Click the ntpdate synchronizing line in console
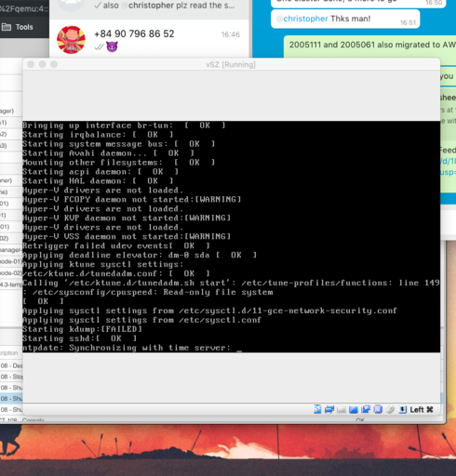This screenshot has width=456, height=476. (127, 348)
